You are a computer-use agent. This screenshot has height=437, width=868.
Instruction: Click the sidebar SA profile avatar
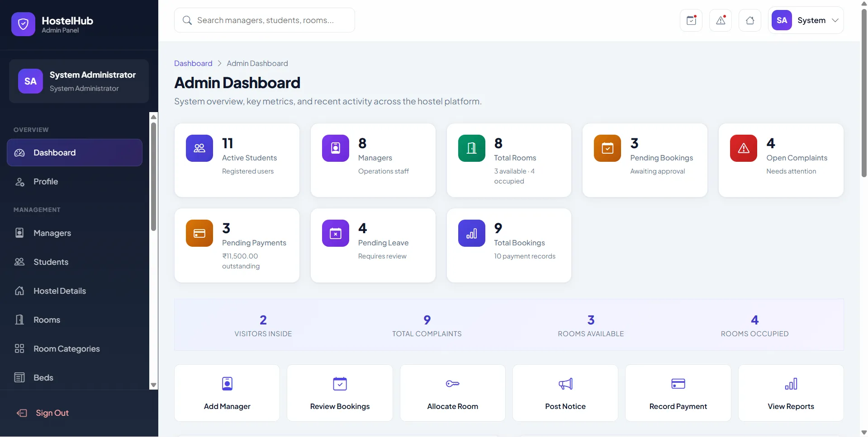pyautogui.click(x=30, y=81)
